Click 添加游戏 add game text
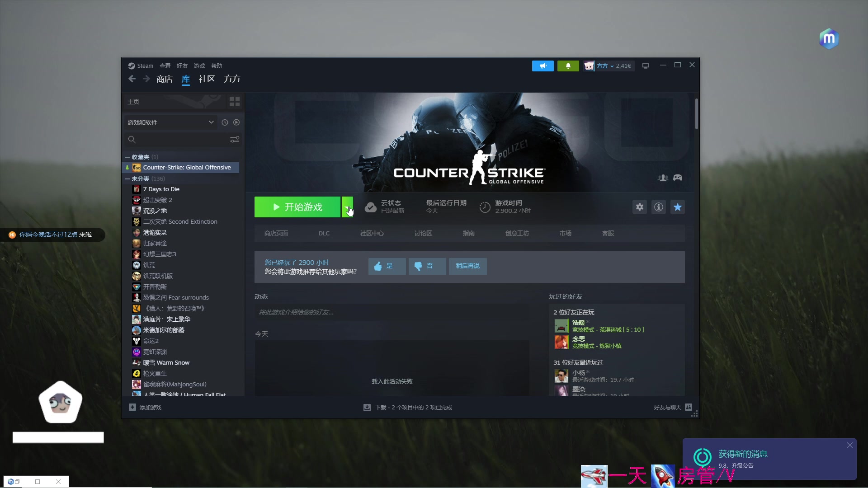This screenshot has width=868, height=488. coord(151,407)
